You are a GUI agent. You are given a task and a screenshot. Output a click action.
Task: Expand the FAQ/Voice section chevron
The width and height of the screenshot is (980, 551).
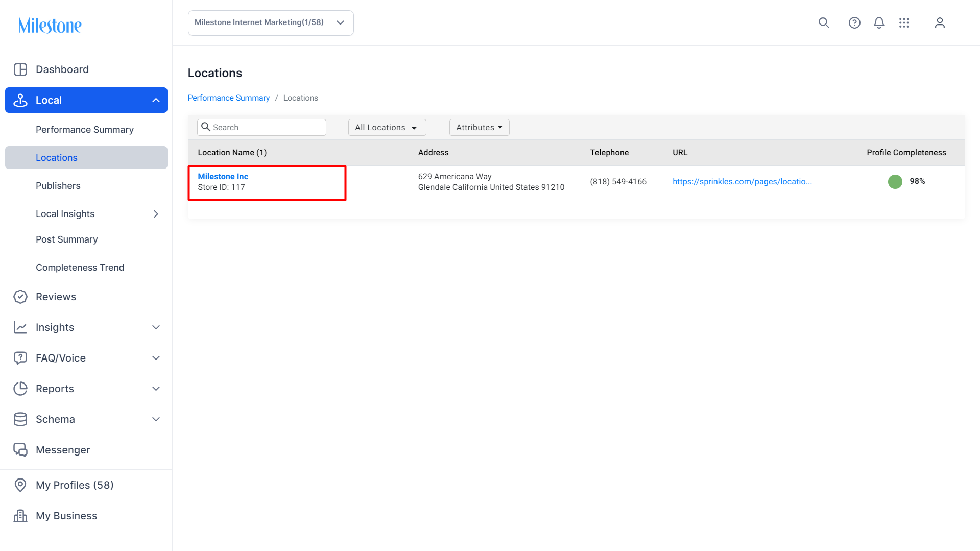coord(156,358)
